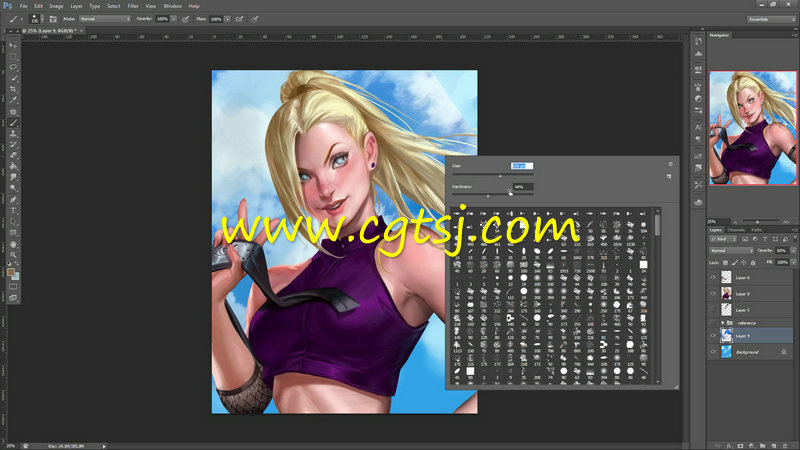Add a layer mask
800x450 pixels.
(740, 446)
